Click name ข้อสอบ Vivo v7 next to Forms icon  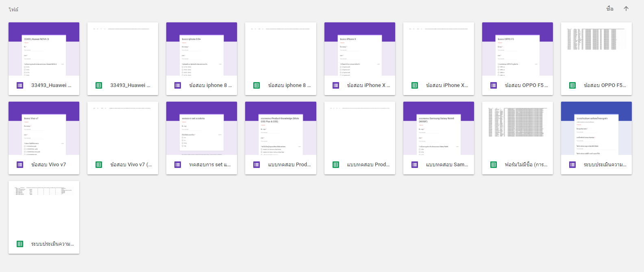tap(48, 165)
